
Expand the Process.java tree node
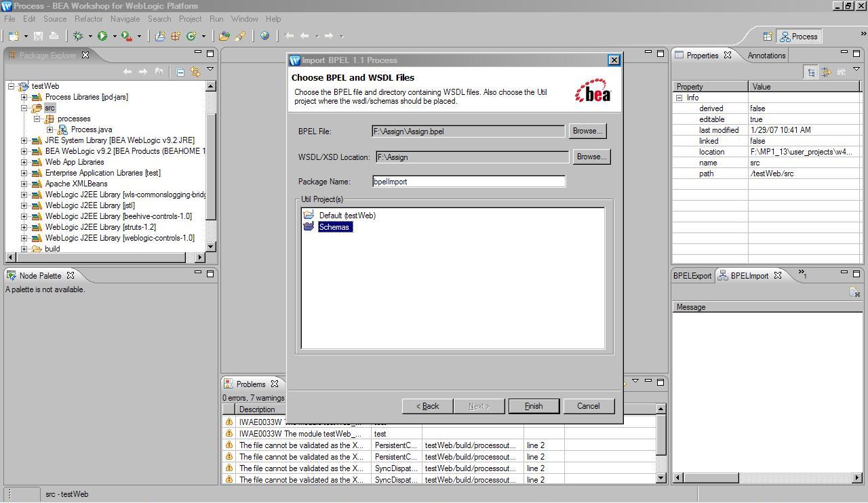[x=50, y=129]
